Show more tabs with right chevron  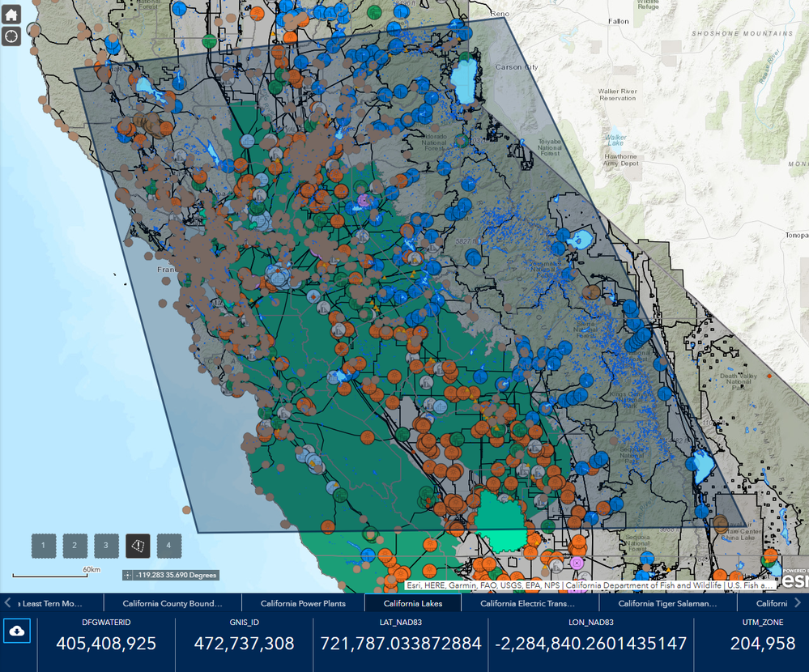point(798,602)
